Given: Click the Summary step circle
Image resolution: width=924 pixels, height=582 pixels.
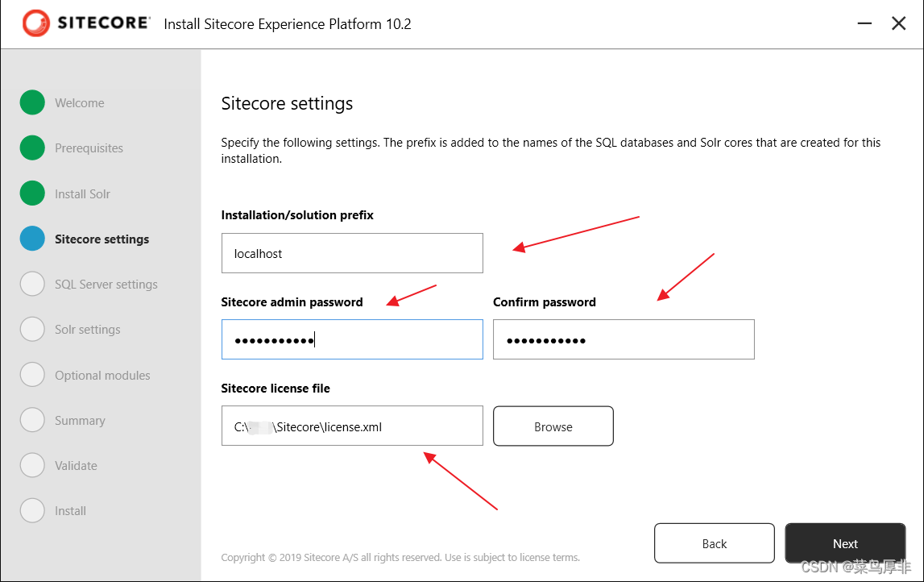Looking at the screenshot, I should click(x=32, y=420).
